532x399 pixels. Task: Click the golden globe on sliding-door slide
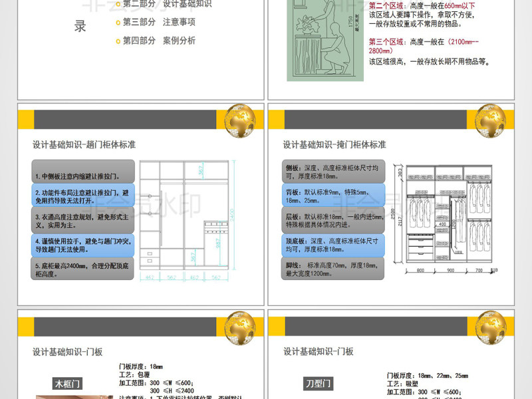coord(240,121)
